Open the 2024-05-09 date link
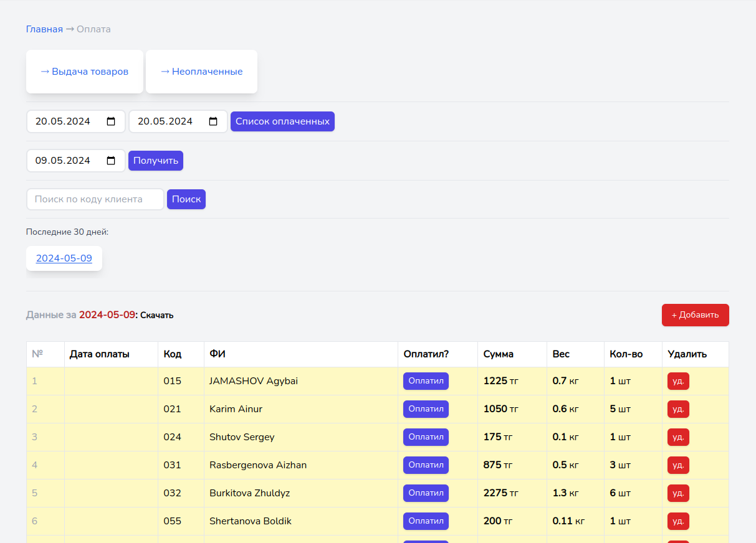 point(64,258)
